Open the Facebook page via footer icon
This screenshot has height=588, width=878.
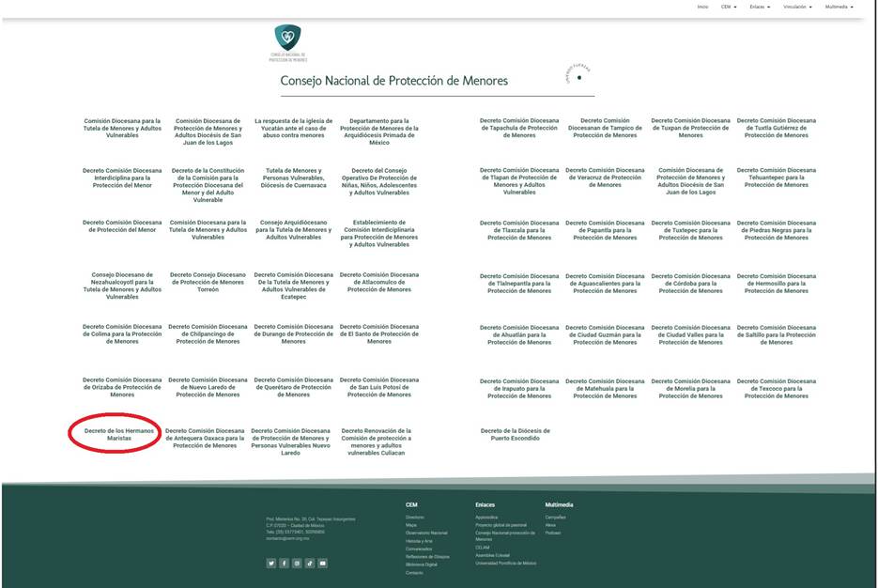point(285,563)
